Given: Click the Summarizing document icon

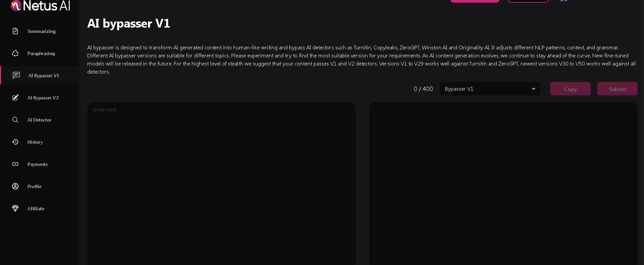Looking at the screenshot, I should pos(15,31).
